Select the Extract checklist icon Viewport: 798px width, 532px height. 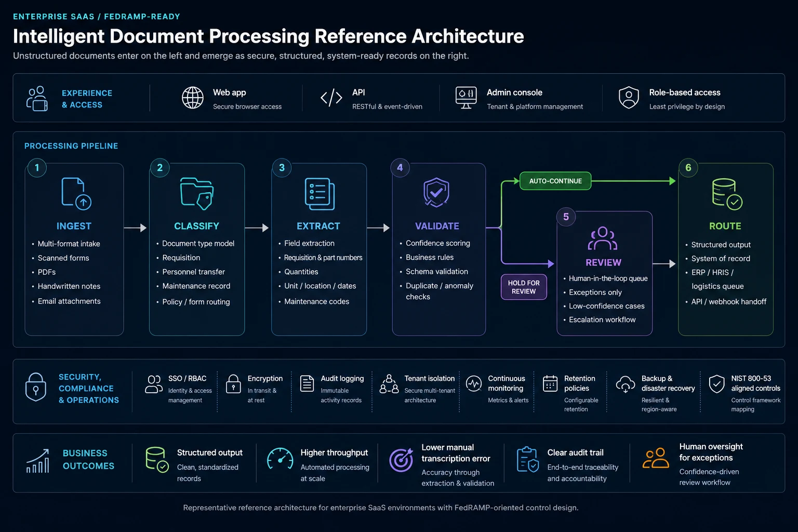[x=320, y=194]
